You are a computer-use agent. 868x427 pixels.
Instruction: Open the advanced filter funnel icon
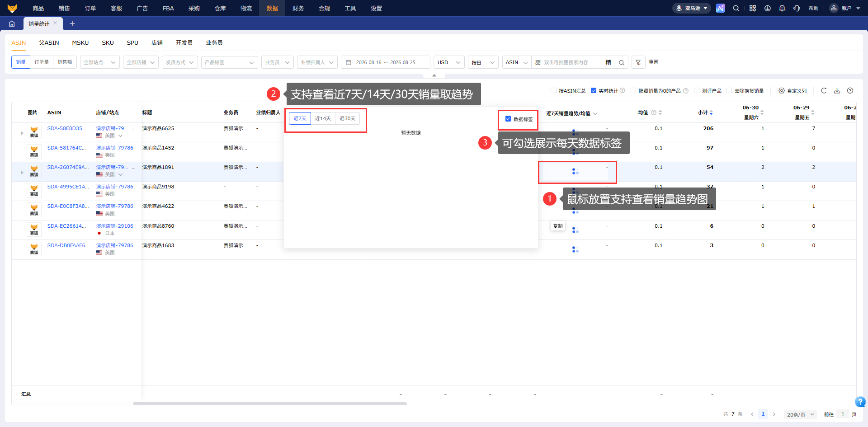coord(638,62)
